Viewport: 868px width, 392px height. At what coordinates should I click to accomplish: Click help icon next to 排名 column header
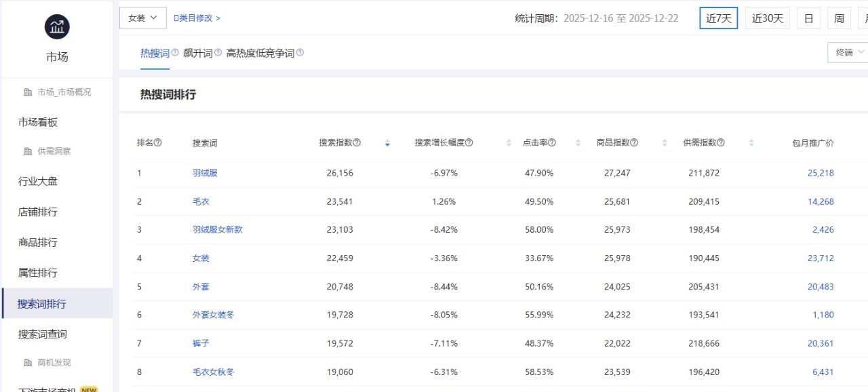pos(158,142)
